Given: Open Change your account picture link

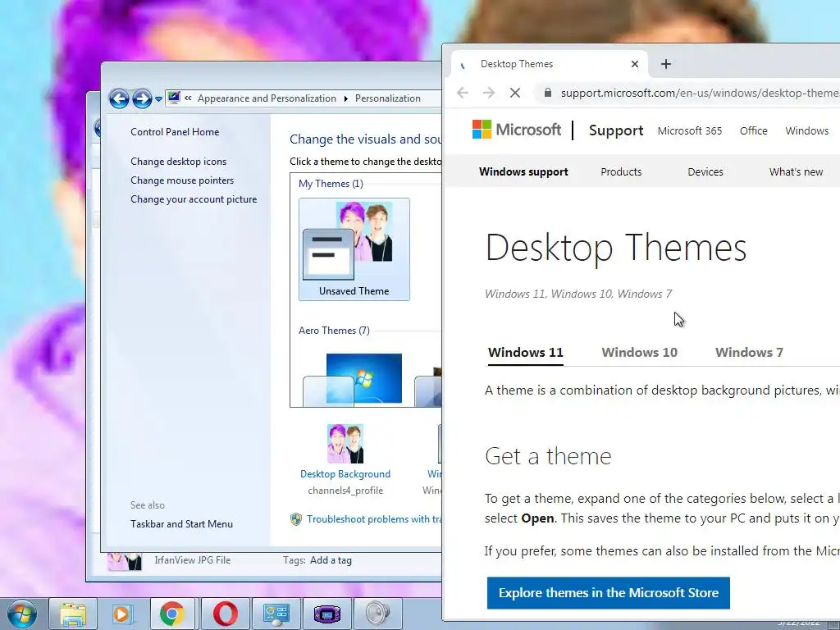Looking at the screenshot, I should click(194, 199).
